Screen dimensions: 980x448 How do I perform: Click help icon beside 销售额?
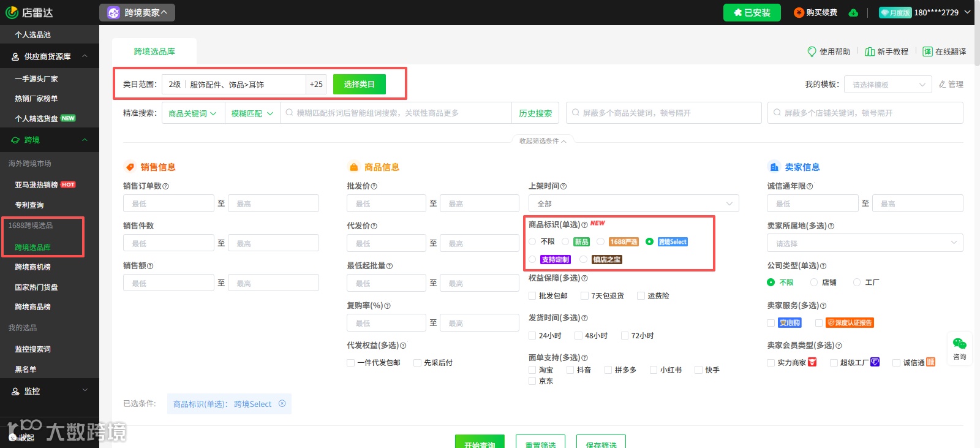click(x=150, y=266)
